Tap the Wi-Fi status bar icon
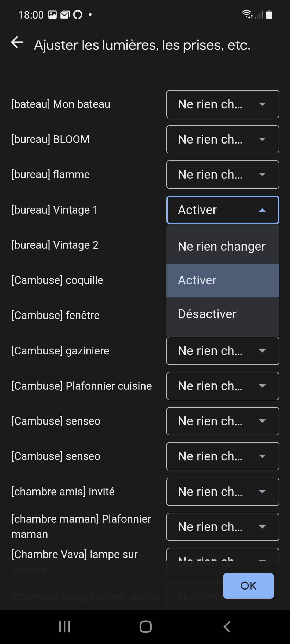 [x=247, y=14]
